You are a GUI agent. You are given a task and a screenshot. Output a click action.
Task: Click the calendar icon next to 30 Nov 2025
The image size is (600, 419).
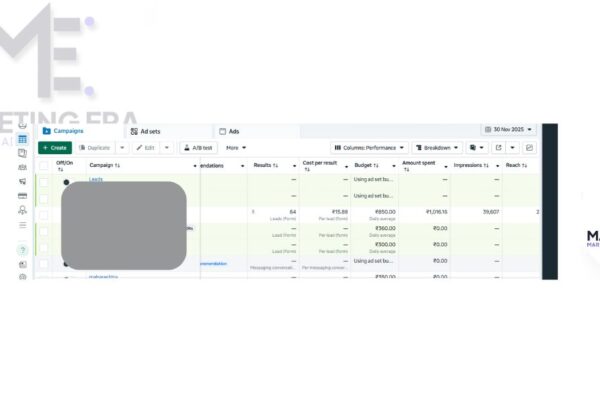[488, 130]
